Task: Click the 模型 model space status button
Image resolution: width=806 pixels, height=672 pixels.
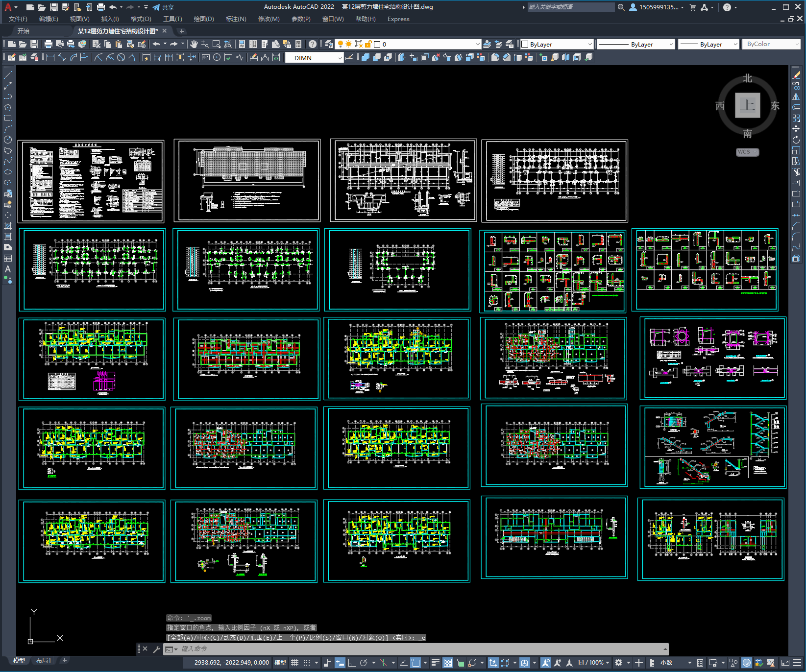Action: tap(280, 662)
